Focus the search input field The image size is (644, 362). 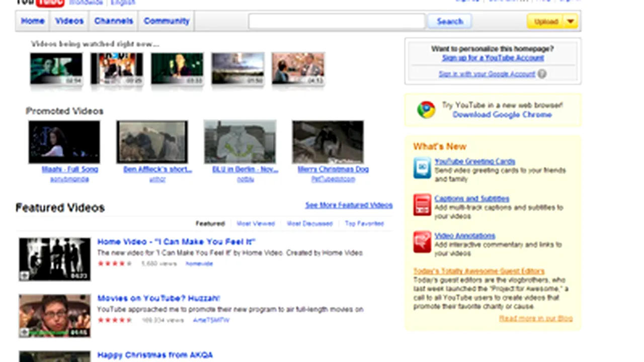click(337, 21)
